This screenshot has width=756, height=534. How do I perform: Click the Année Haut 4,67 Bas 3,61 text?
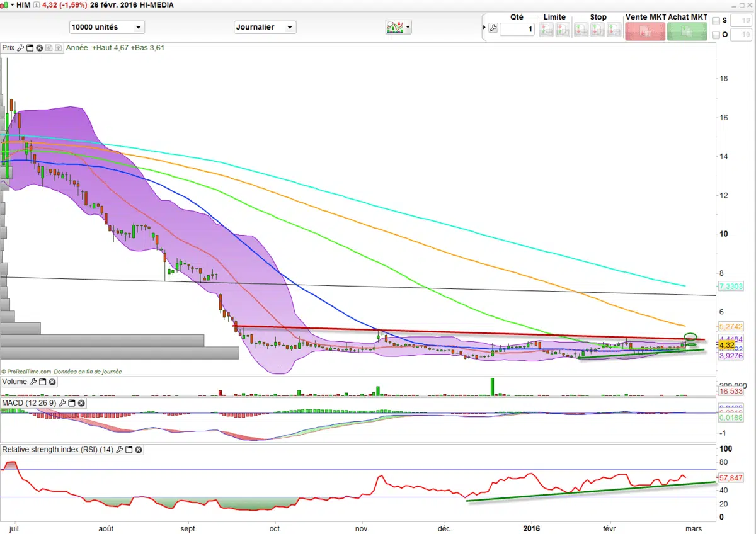tap(115, 47)
